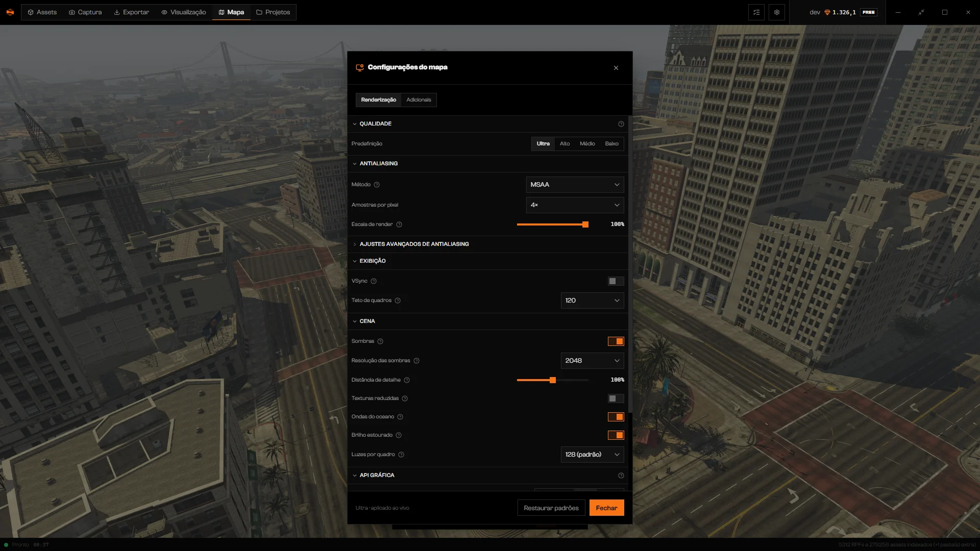The height and width of the screenshot is (551, 980).
Task: Open the Projetos tab
Action: (x=273, y=12)
